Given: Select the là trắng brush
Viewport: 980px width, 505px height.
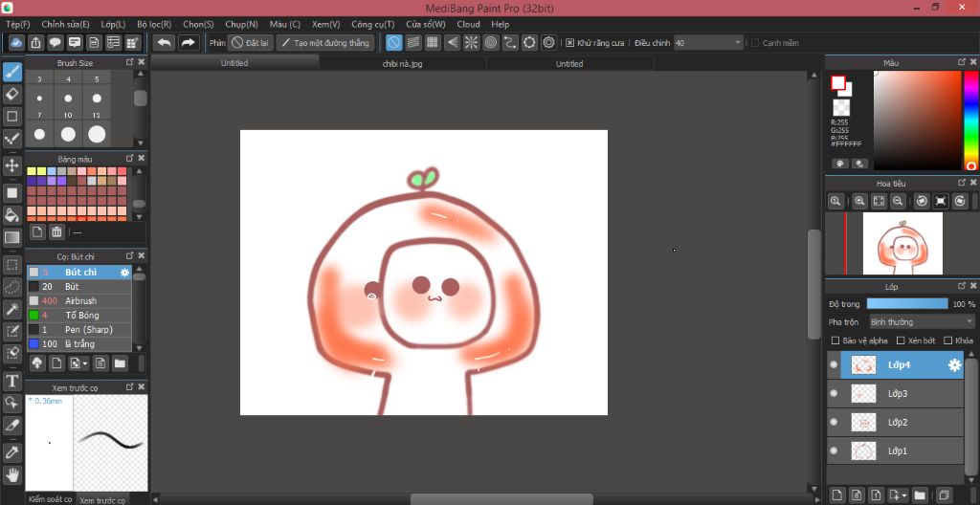Looking at the screenshot, I should point(79,344).
